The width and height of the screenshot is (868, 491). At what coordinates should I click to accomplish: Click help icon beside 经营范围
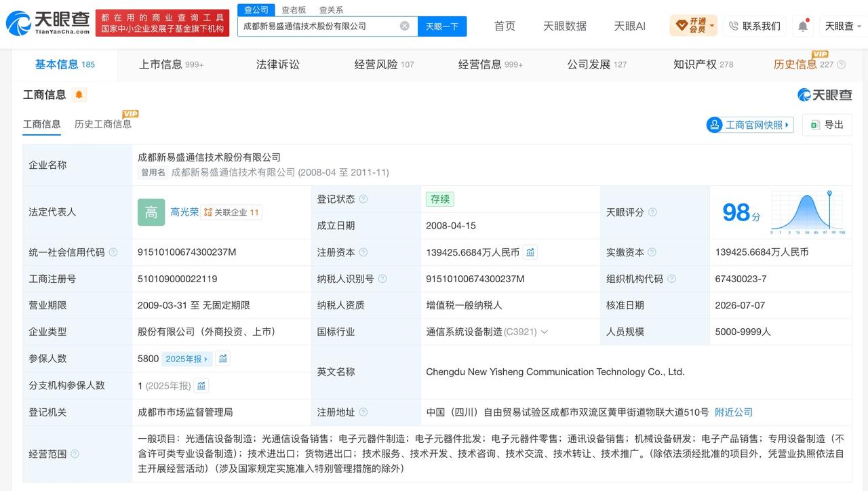pos(75,454)
